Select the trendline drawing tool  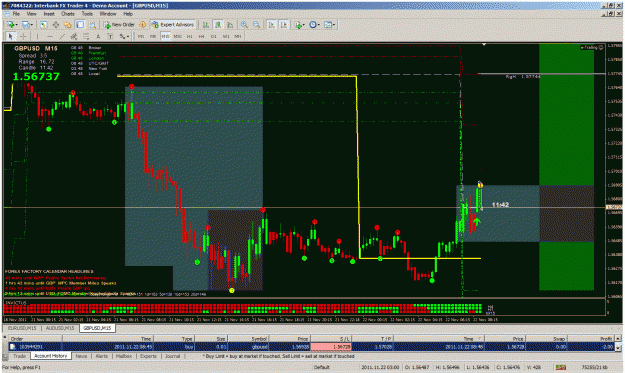click(x=62, y=36)
